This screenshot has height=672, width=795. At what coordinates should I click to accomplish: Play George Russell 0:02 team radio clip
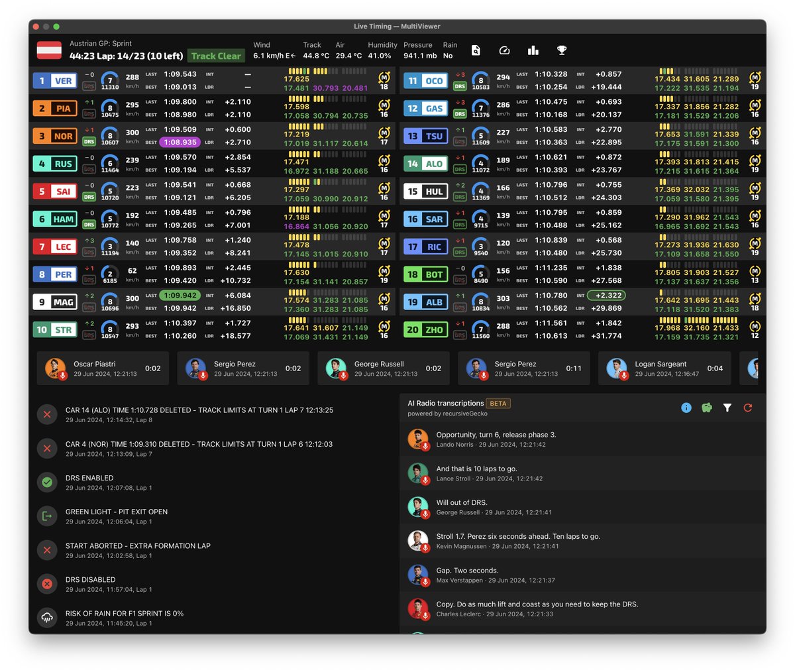(384, 368)
